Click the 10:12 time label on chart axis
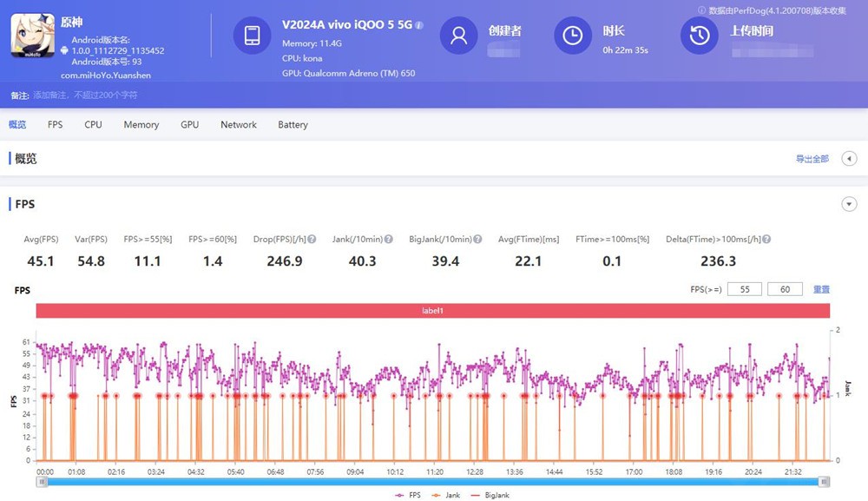Image resolution: width=868 pixels, height=501 pixels. [395, 471]
